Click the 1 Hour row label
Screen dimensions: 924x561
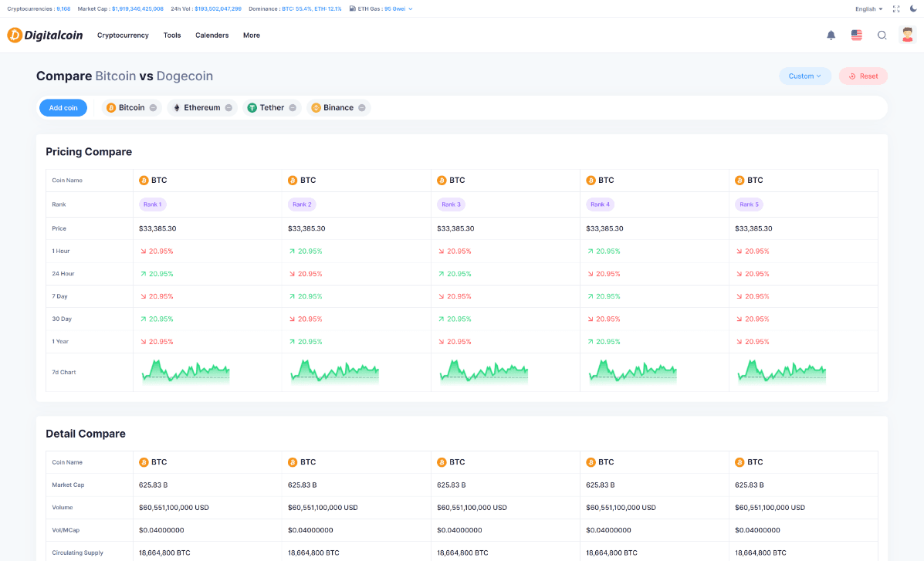click(61, 251)
